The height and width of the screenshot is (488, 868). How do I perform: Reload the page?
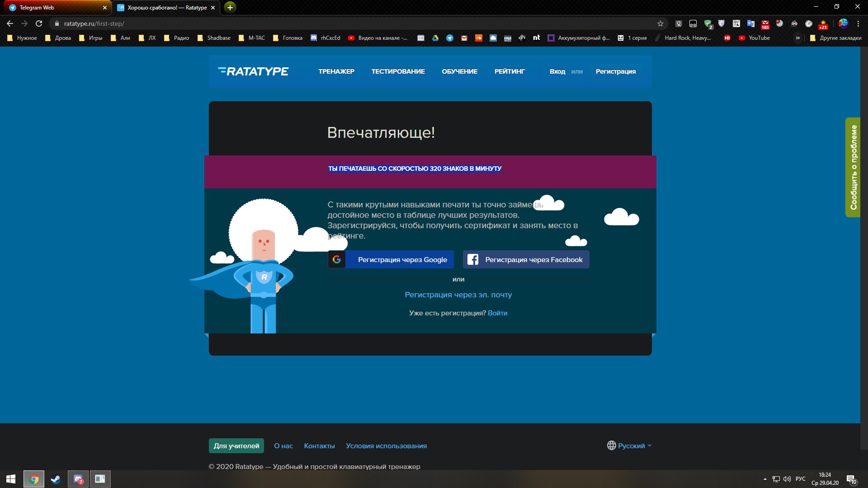[39, 23]
